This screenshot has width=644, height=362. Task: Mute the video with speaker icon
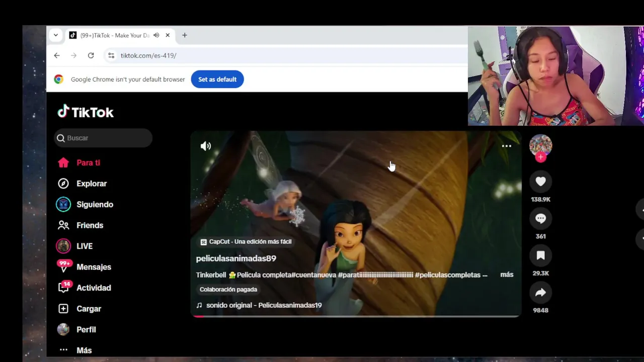(x=206, y=146)
